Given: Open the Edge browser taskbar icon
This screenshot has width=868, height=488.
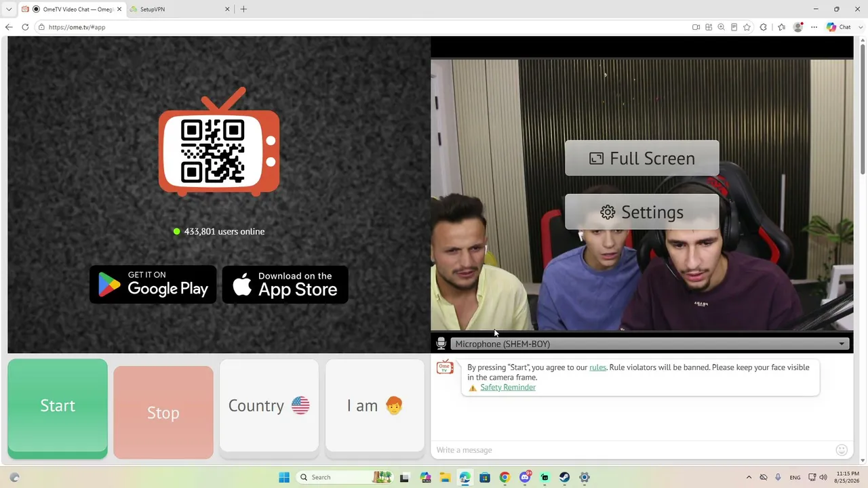Looking at the screenshot, I should pyautogui.click(x=465, y=477).
